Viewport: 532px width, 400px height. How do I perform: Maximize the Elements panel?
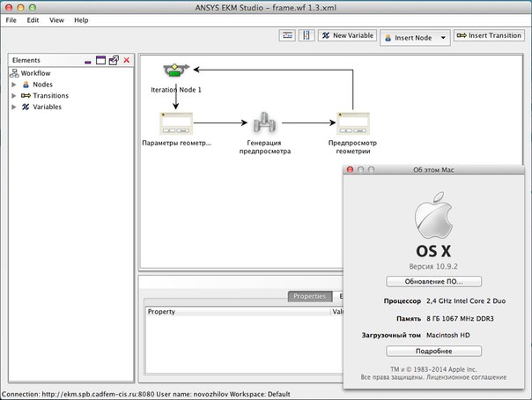(100, 60)
